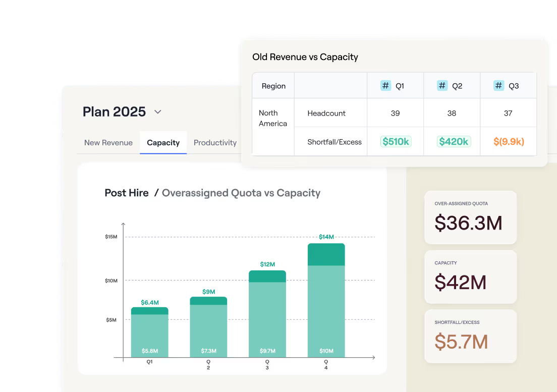This screenshot has width=557, height=392.
Task: Select the Headcount row label
Action: (326, 114)
